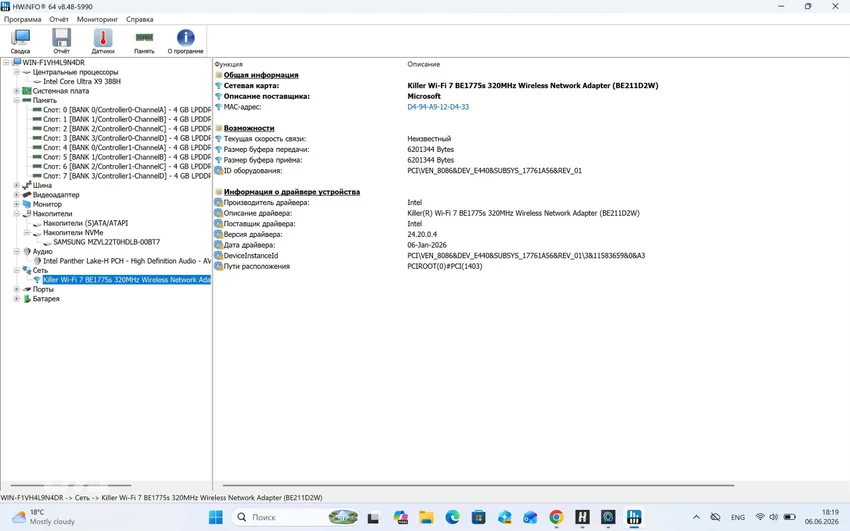The width and height of the screenshot is (850, 531).
Task: Expand the Монитор tree node
Action: [16, 204]
